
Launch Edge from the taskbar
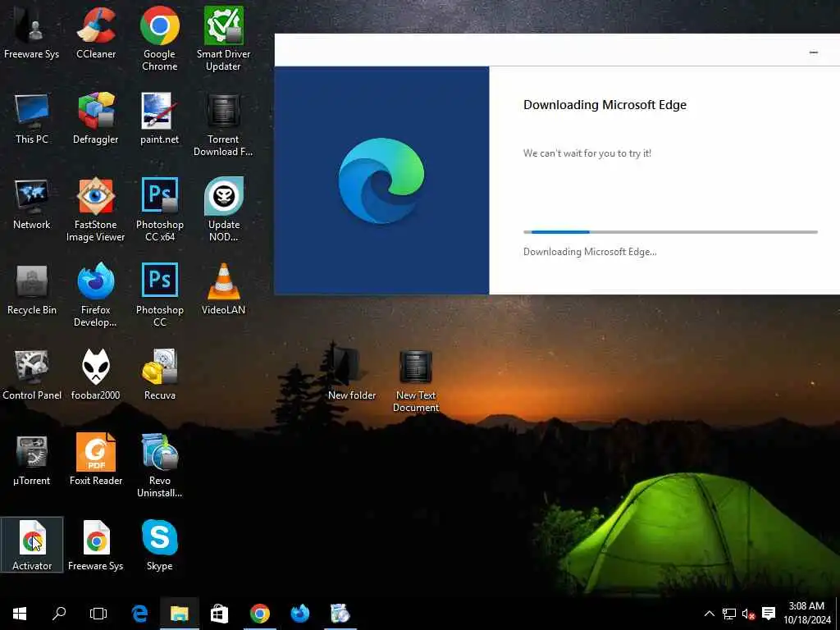[139, 614]
